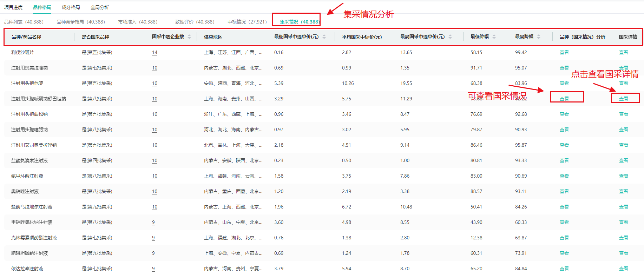644x278 pixels.
Task: Open 品种竞争格局 sub-tab
Action: 80,22
